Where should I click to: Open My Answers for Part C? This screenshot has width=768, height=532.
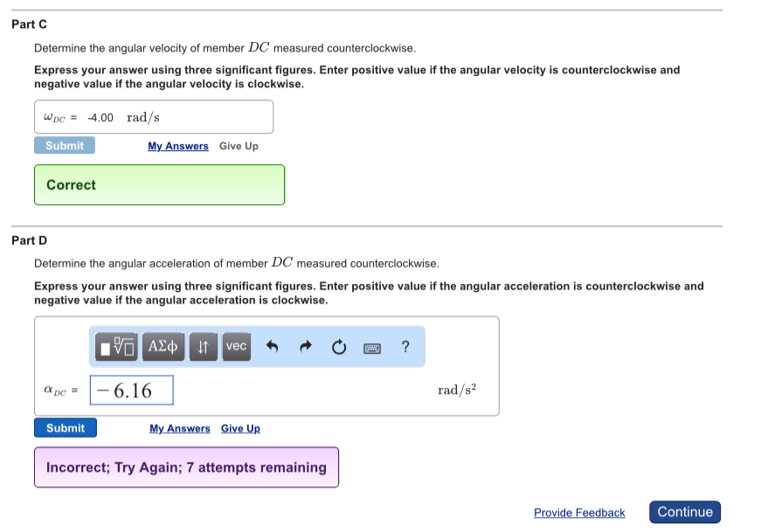point(178,146)
